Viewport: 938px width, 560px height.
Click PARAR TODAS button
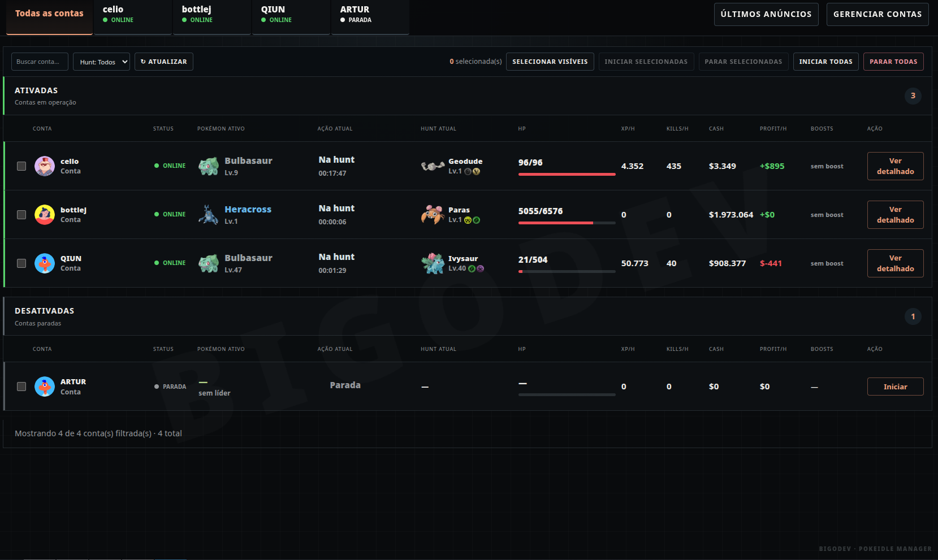pyautogui.click(x=893, y=62)
